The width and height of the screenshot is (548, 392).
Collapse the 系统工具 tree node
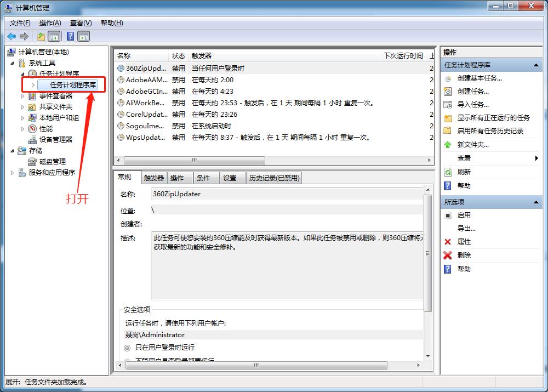pyautogui.click(x=13, y=63)
